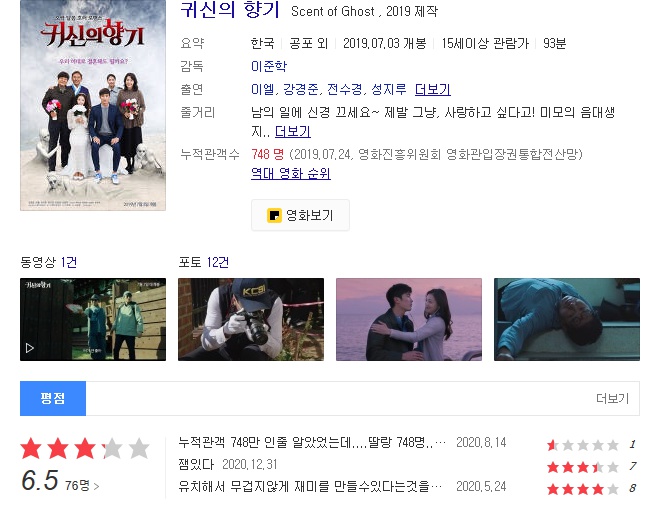
Task: Open actor 전수경 link
Action: [x=344, y=89]
